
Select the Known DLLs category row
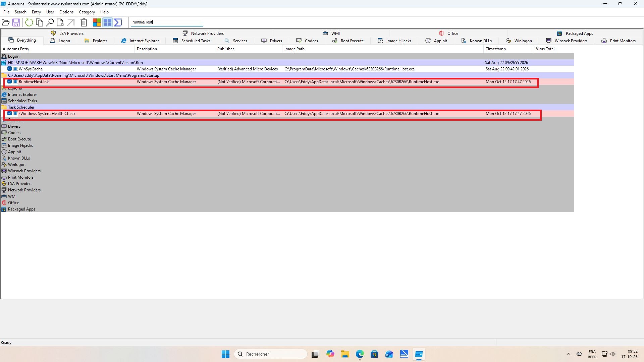(x=287, y=158)
